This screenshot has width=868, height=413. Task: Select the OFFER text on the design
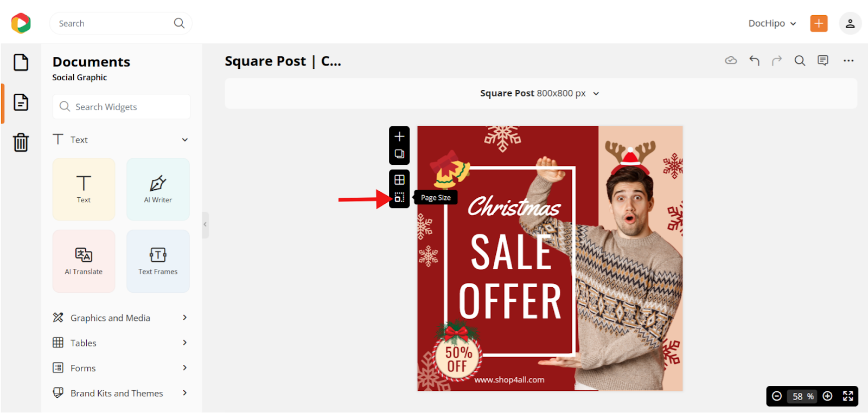point(510,301)
